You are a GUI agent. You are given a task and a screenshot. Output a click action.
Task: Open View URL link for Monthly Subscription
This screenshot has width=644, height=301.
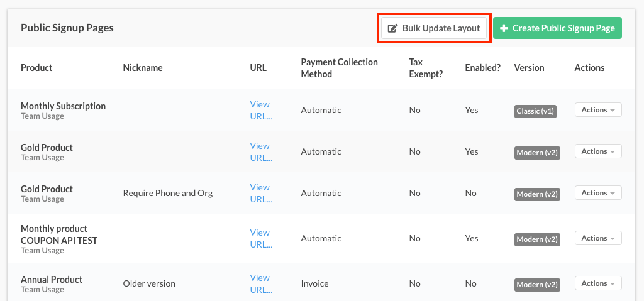click(x=260, y=110)
